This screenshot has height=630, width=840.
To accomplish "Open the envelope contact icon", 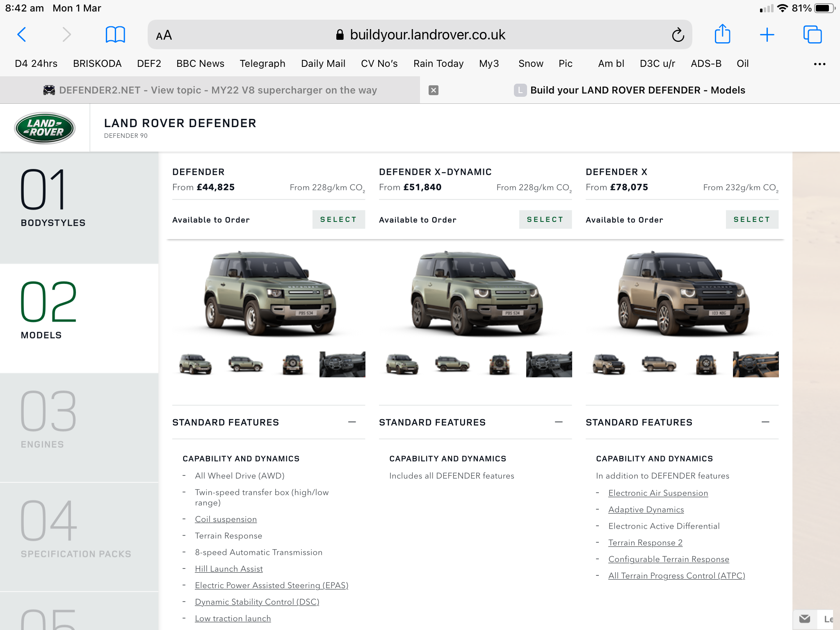I will [804, 619].
